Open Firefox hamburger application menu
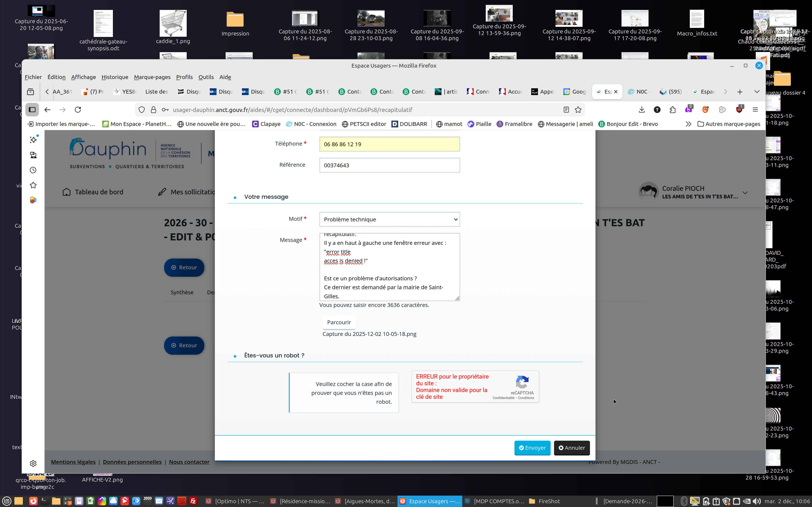The image size is (812, 507). pyautogui.click(x=755, y=110)
